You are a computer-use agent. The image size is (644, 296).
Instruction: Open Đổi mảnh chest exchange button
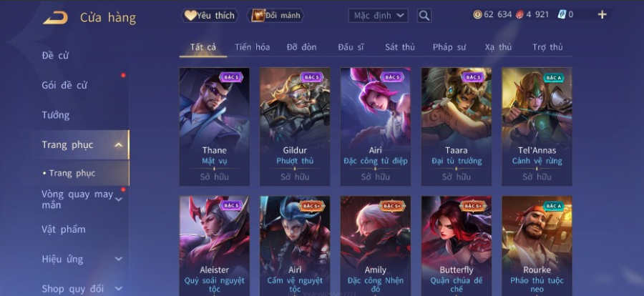coord(275,16)
